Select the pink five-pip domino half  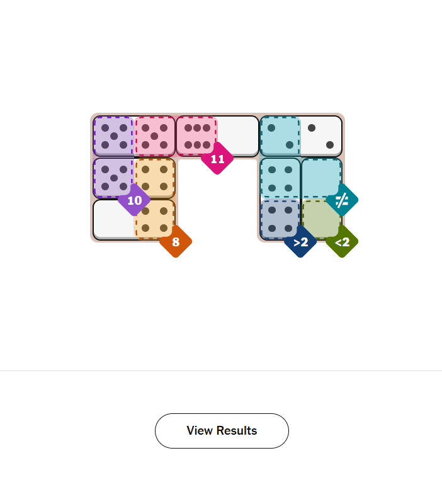pyautogui.click(x=154, y=136)
